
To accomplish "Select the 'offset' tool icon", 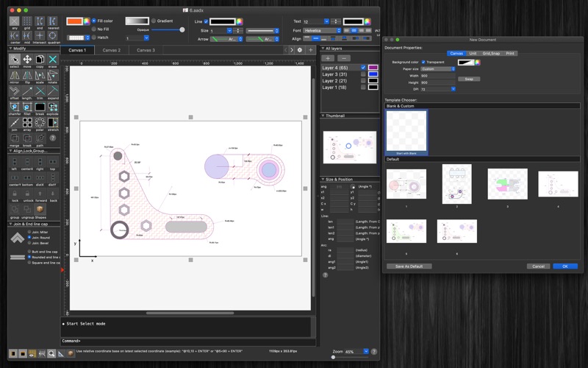I will 14,91.
